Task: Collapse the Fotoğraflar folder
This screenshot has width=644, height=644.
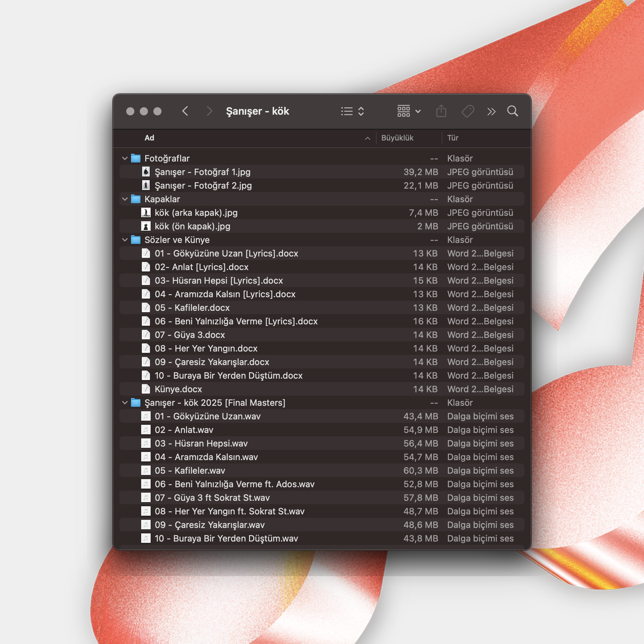Action: point(125,158)
